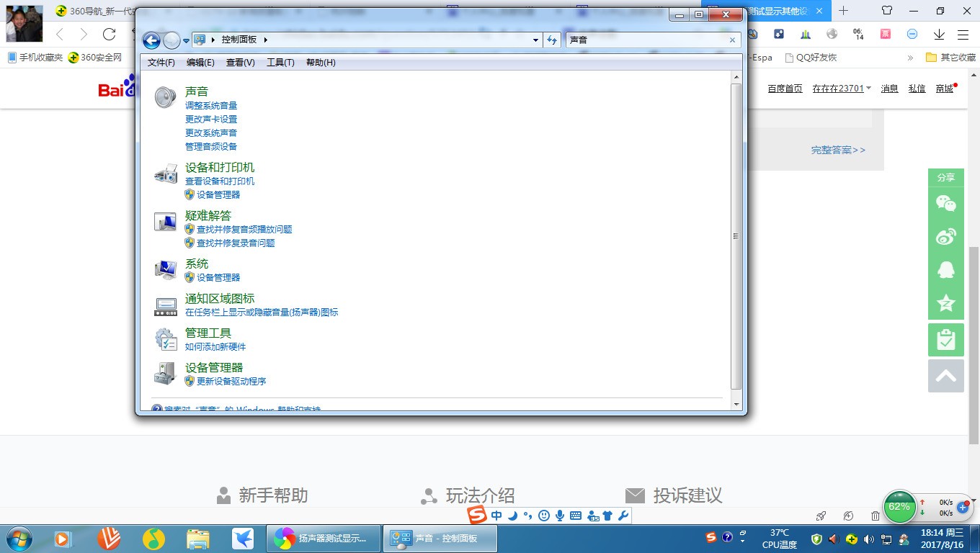Open the 查看(V) menu
Screen dimensions: 980x553
pos(241,63)
